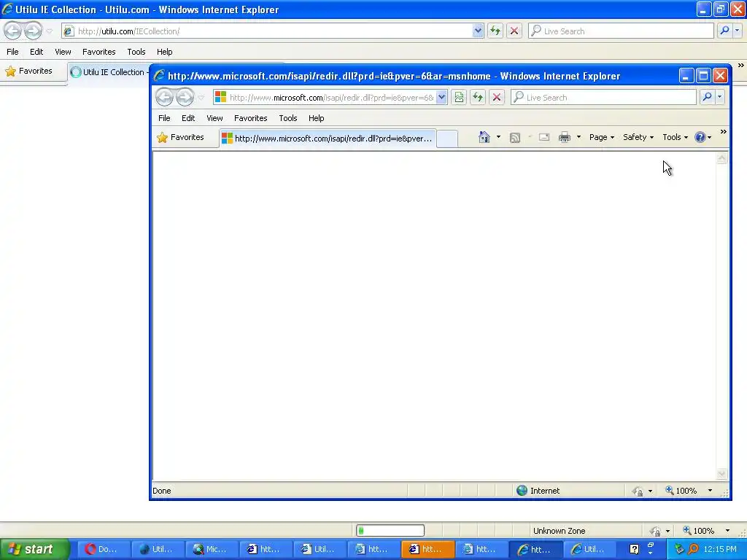Click the zoom magnifier in the front status bar
This screenshot has width=747, height=560.
pyautogui.click(x=670, y=490)
